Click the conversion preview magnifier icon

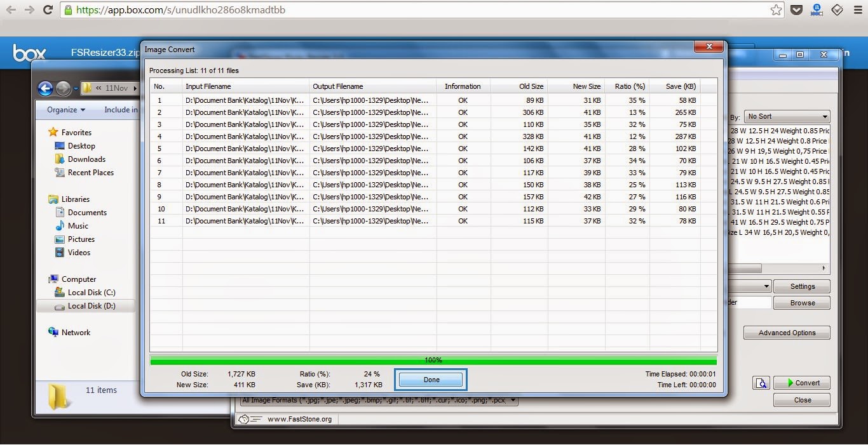click(761, 383)
